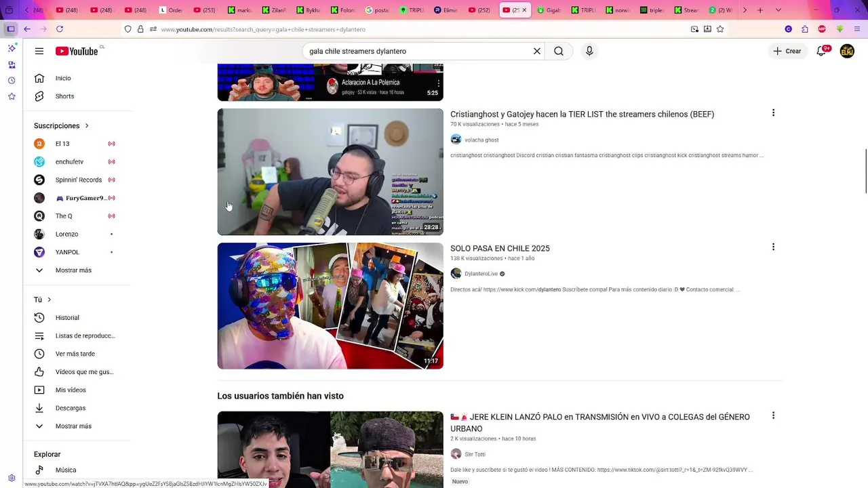The width and height of the screenshot is (868, 488).
Task: Open the TIER LIST streamers chilenos video thumbnail
Action: [330, 172]
